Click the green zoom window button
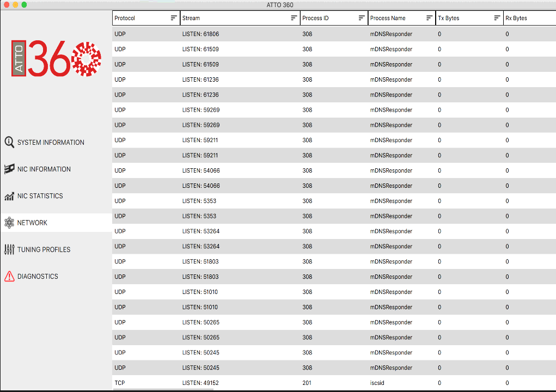This screenshot has width=556, height=392. [24, 4]
